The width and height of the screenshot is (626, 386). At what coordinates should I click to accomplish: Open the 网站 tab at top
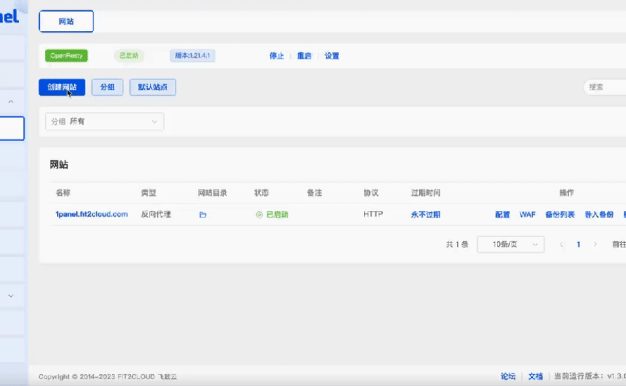point(66,21)
